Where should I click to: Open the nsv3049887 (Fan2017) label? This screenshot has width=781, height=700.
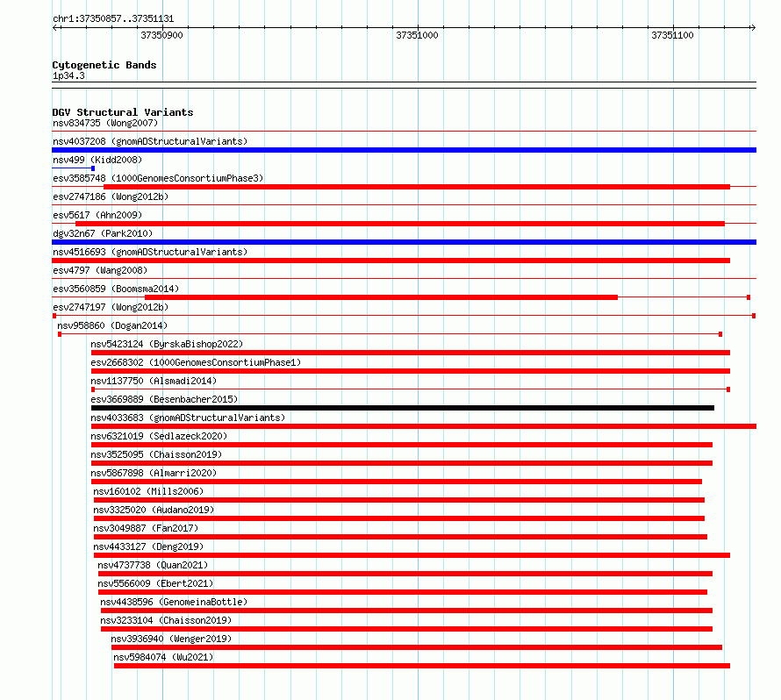coord(146,528)
